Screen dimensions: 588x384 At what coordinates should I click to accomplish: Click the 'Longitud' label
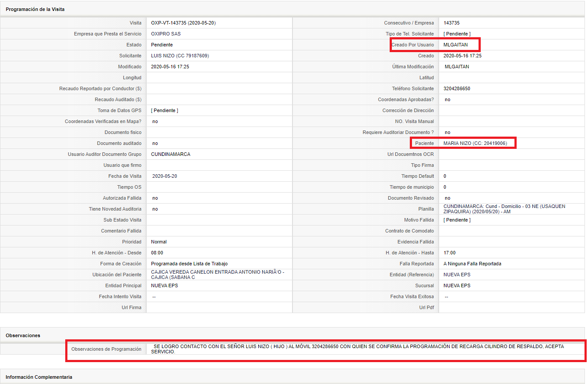pos(132,78)
